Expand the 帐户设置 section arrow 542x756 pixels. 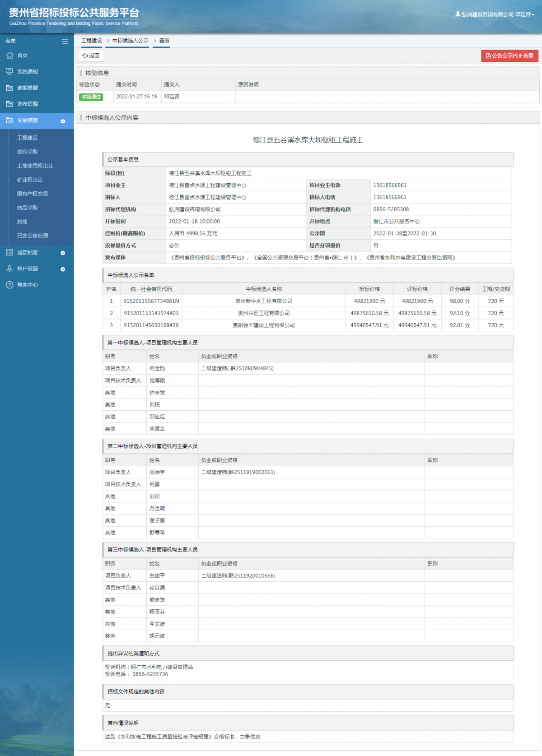63,269
